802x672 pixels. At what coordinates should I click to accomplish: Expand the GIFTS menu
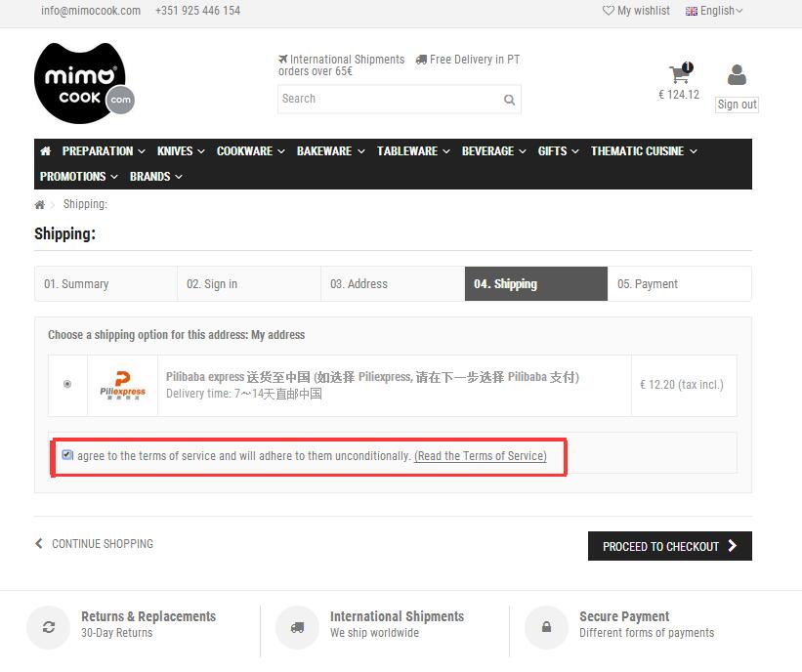tap(558, 150)
